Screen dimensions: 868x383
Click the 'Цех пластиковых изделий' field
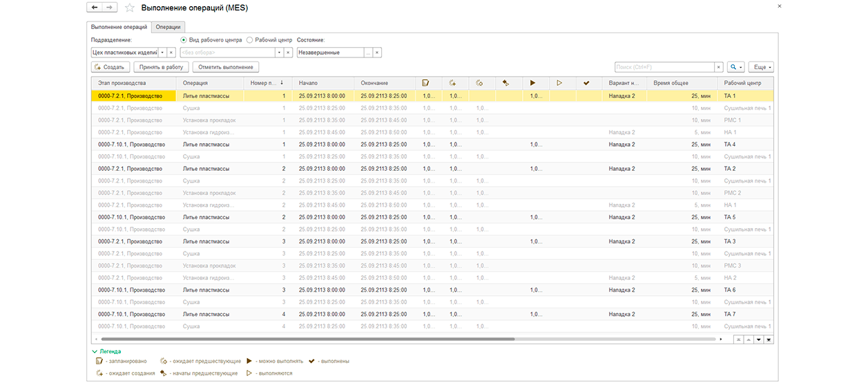124,53
